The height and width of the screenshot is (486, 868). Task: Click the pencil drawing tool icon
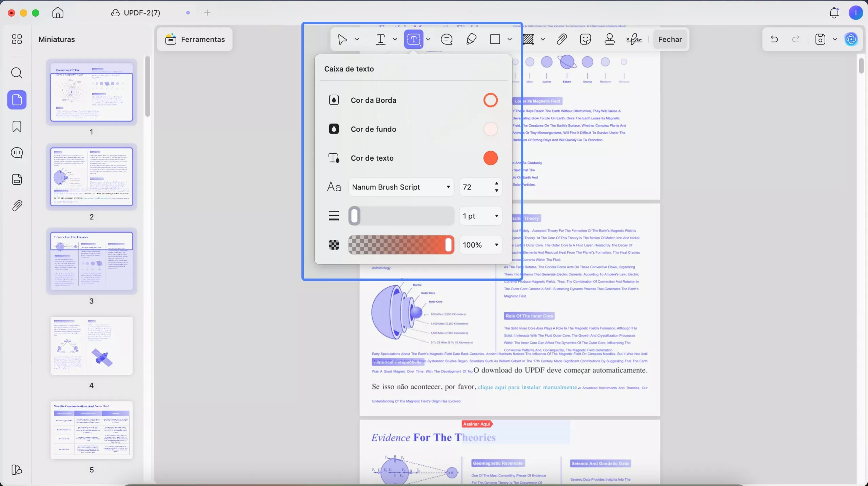click(471, 39)
